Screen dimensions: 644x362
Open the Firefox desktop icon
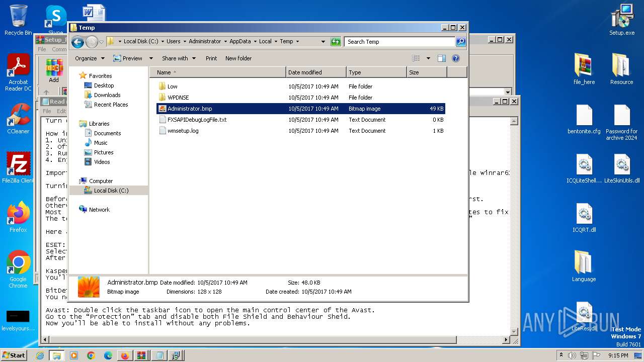(18, 217)
